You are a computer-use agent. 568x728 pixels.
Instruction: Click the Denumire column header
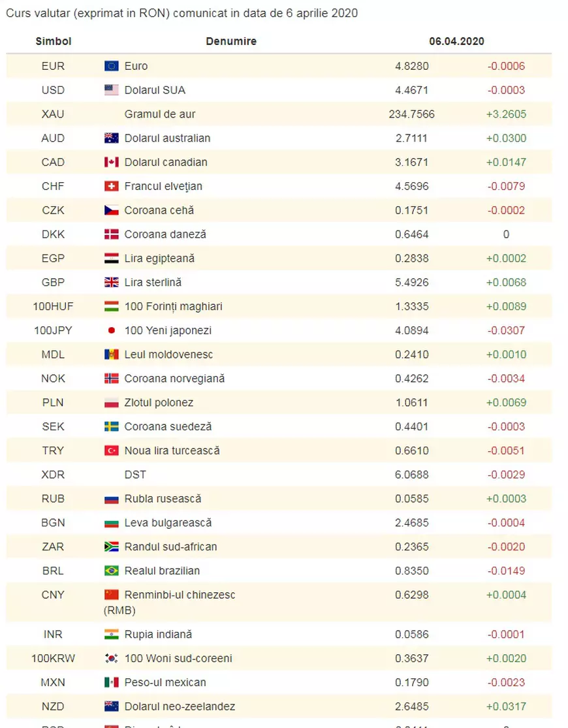point(231,41)
